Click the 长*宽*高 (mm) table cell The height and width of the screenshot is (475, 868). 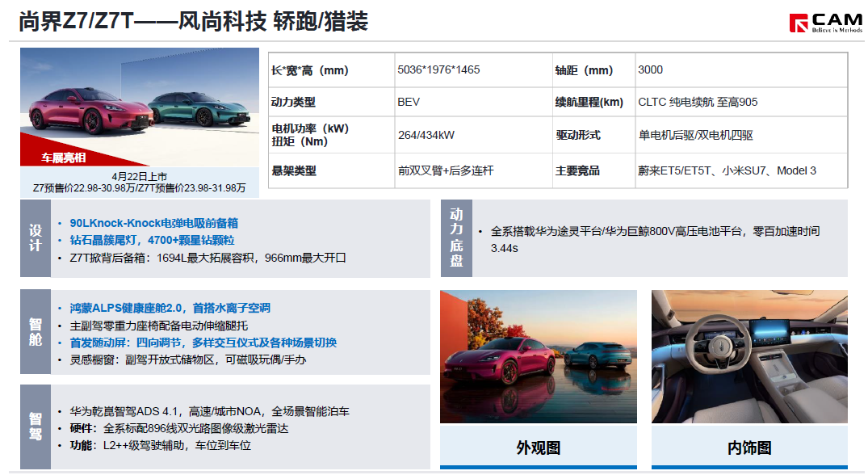pyautogui.click(x=332, y=70)
